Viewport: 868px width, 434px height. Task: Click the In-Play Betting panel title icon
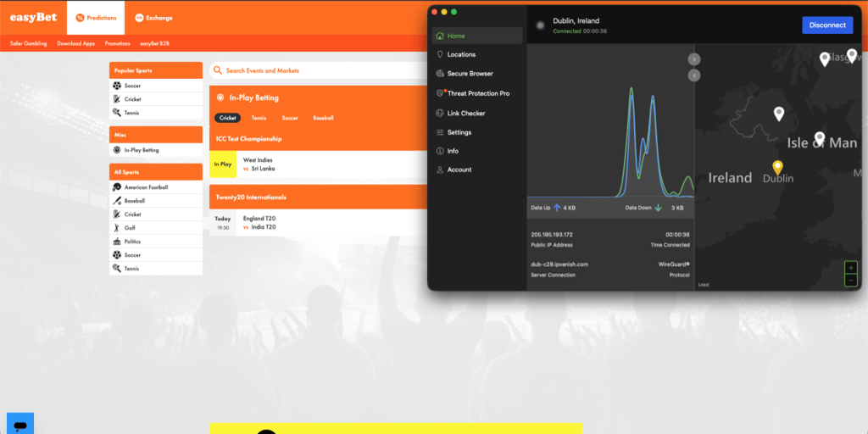coord(220,98)
